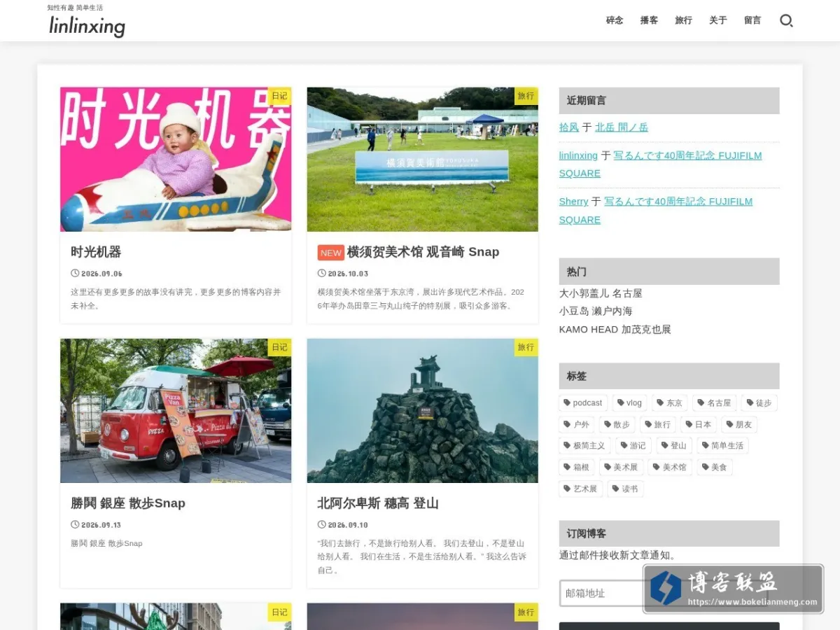
Task: Click 旅行 badge on 北阿尔卑斯 card
Action: [x=526, y=347]
